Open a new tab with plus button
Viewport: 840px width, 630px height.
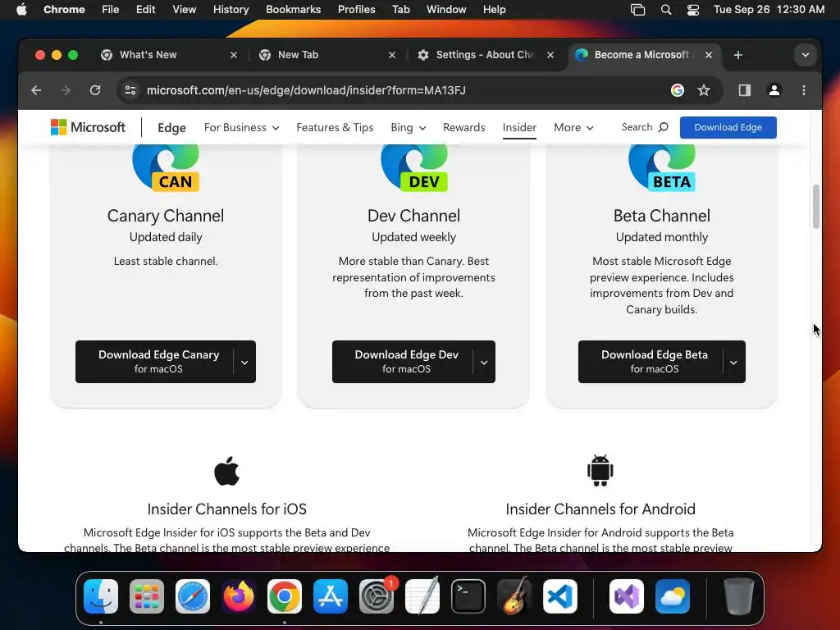pos(737,55)
